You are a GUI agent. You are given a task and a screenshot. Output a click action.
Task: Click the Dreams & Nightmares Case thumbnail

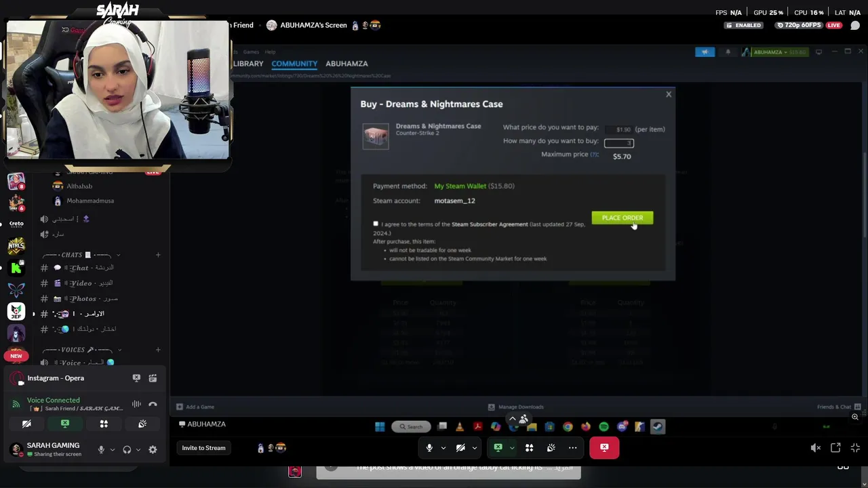pos(375,136)
